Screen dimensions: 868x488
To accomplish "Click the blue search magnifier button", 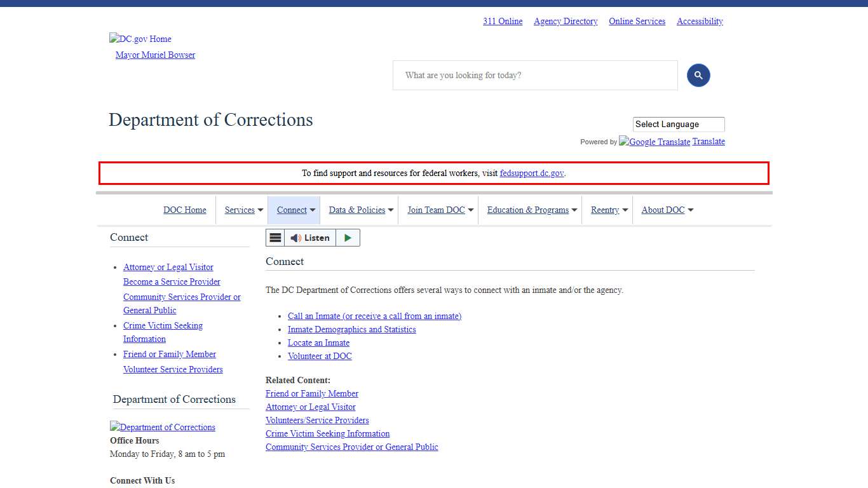I will click(x=698, y=76).
